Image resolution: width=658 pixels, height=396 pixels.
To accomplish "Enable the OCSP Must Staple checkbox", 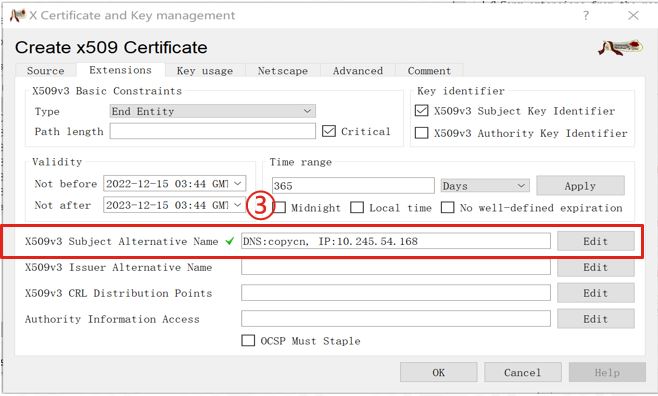I will [x=248, y=340].
